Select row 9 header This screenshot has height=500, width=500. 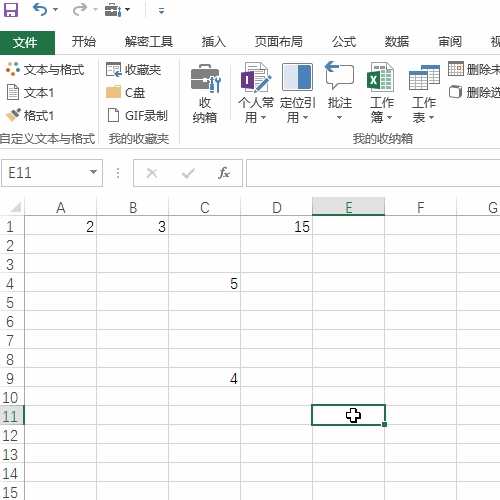11,378
